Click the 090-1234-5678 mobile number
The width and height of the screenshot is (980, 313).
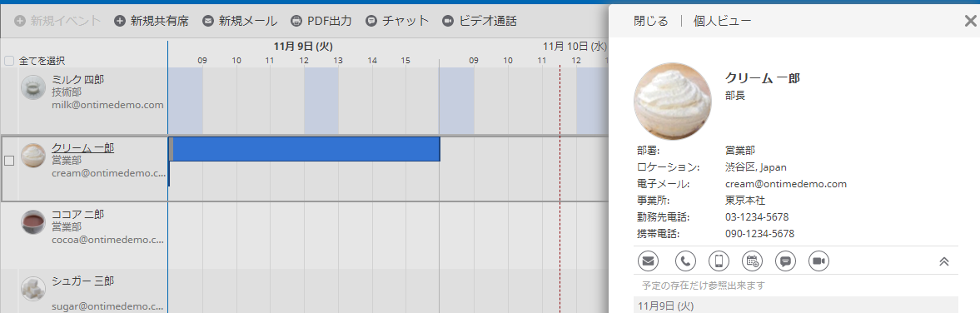pos(759,234)
